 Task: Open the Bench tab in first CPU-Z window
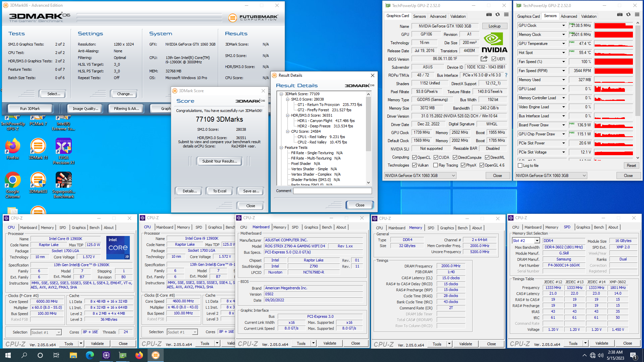coord(95,228)
